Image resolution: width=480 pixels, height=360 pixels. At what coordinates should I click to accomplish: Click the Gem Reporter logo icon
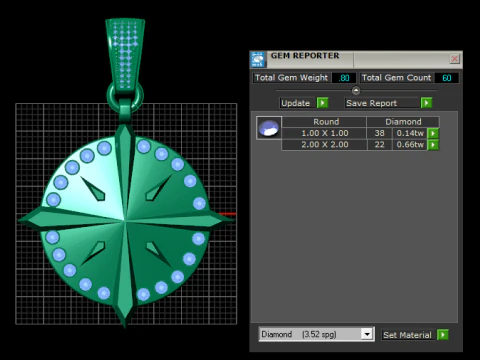click(x=258, y=59)
